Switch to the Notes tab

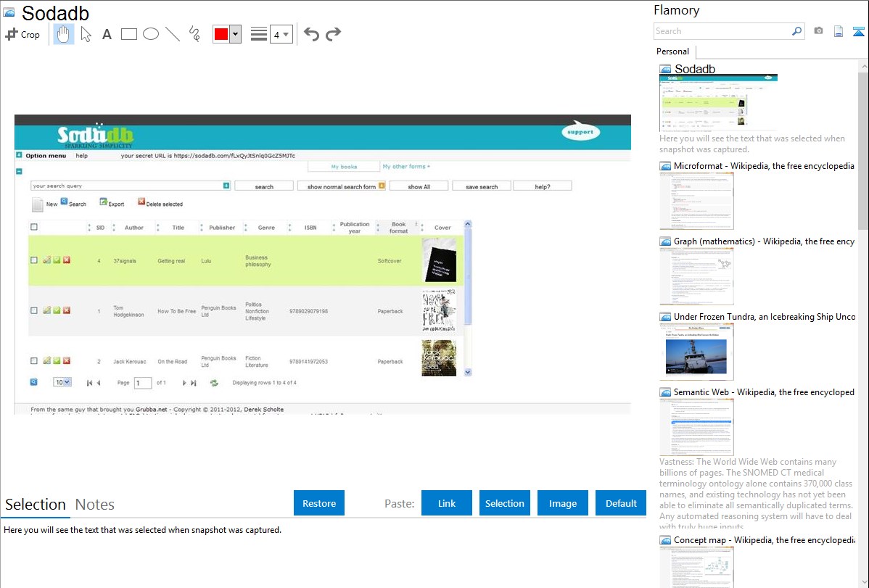pyautogui.click(x=95, y=505)
